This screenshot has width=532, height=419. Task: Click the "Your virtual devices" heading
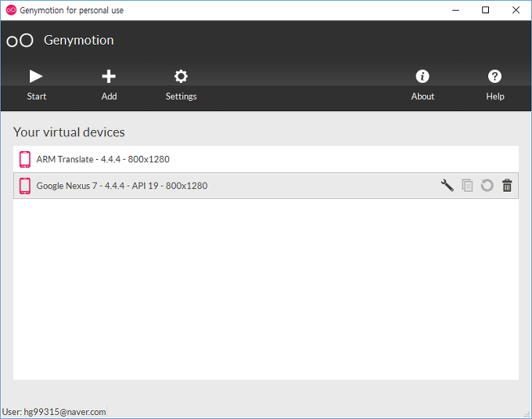(x=69, y=132)
